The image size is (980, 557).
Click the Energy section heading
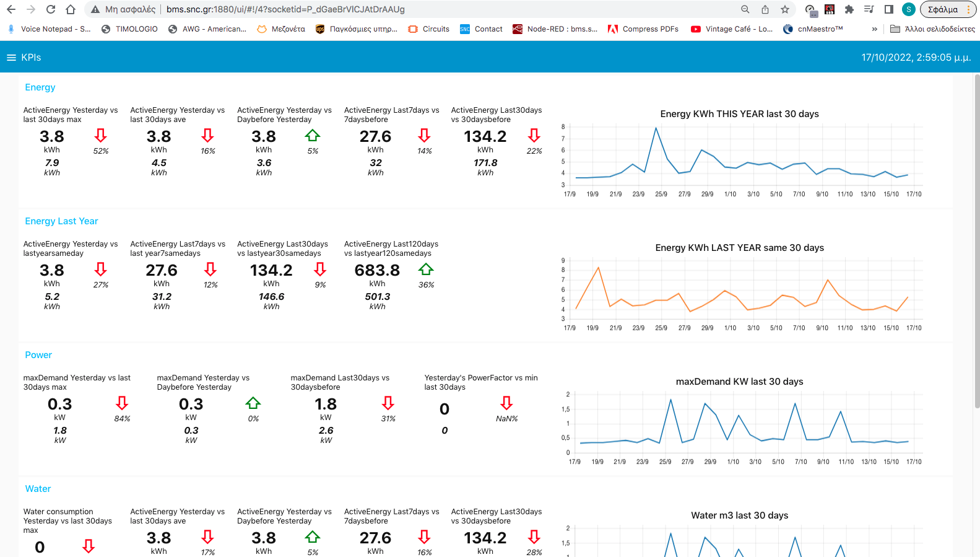point(40,87)
